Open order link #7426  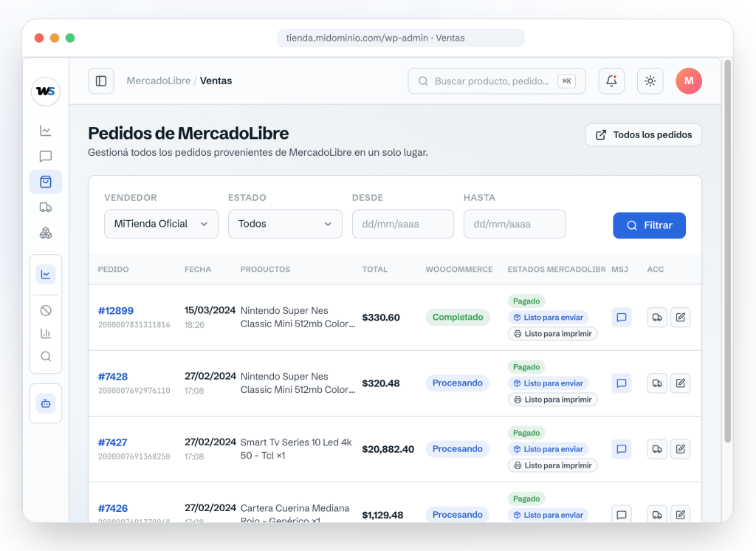(x=113, y=508)
